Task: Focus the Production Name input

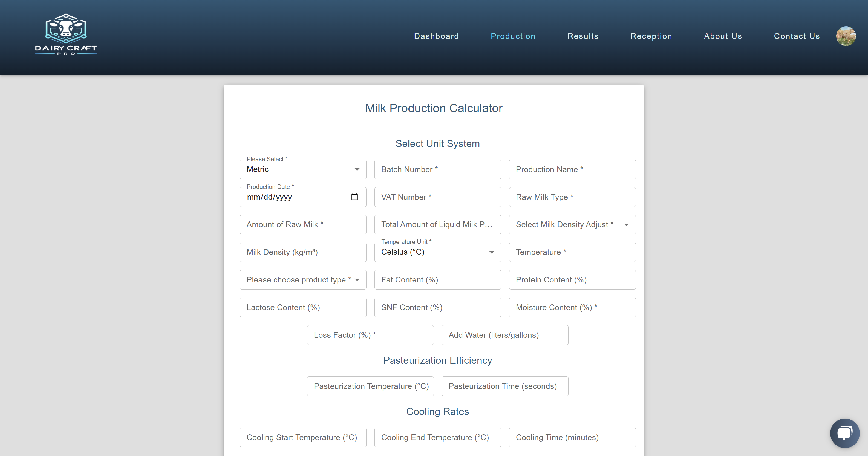Action: 572,169
